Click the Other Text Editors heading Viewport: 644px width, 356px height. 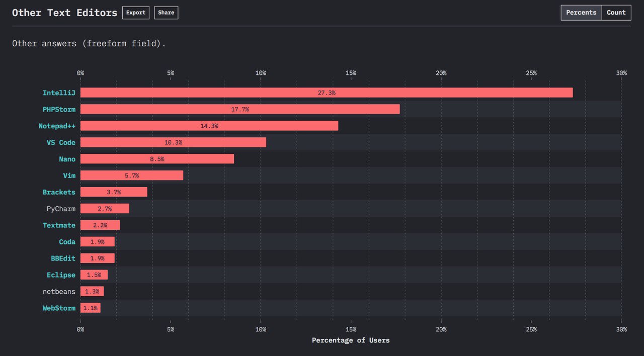pos(64,13)
